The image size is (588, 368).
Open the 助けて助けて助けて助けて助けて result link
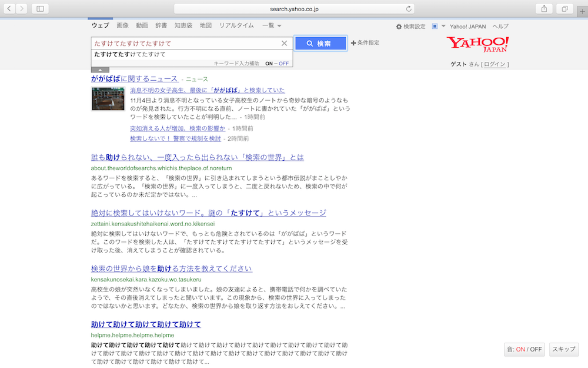pos(146,324)
